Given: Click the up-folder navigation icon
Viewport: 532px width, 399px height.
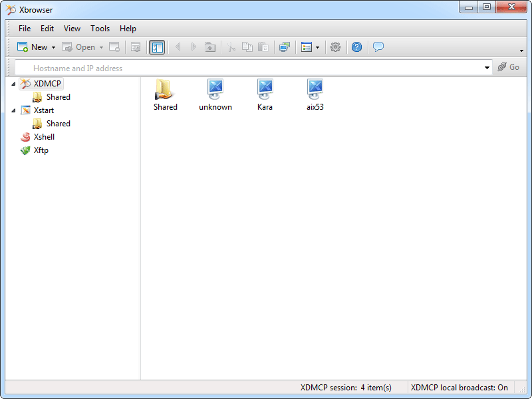Looking at the screenshot, I should (x=209, y=47).
